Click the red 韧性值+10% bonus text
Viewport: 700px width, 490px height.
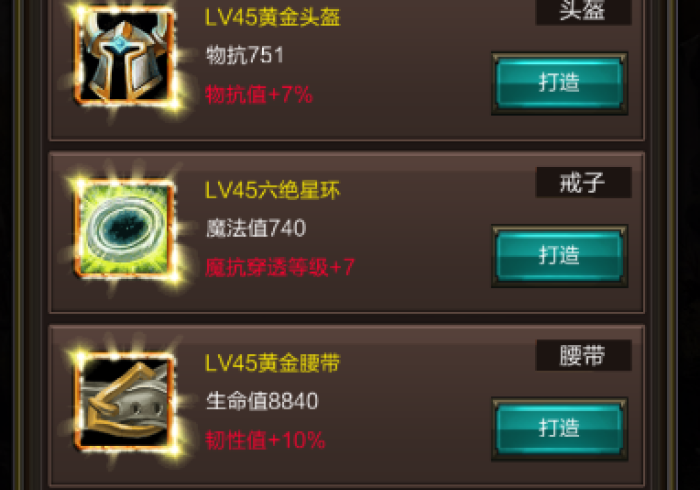tap(265, 440)
